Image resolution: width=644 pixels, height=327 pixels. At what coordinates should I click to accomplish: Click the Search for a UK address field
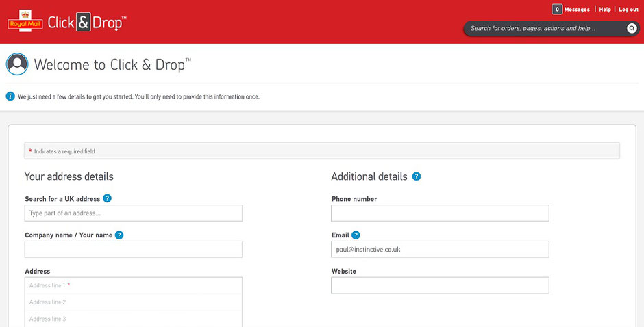point(134,213)
